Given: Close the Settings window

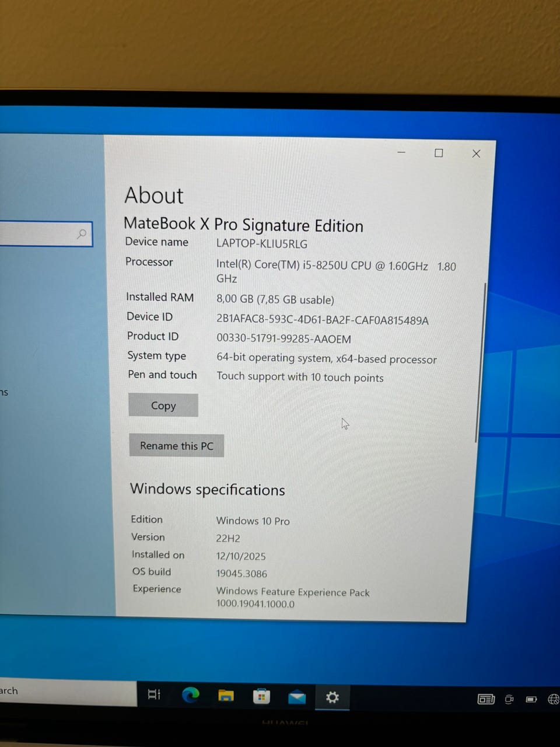Looking at the screenshot, I should [476, 153].
